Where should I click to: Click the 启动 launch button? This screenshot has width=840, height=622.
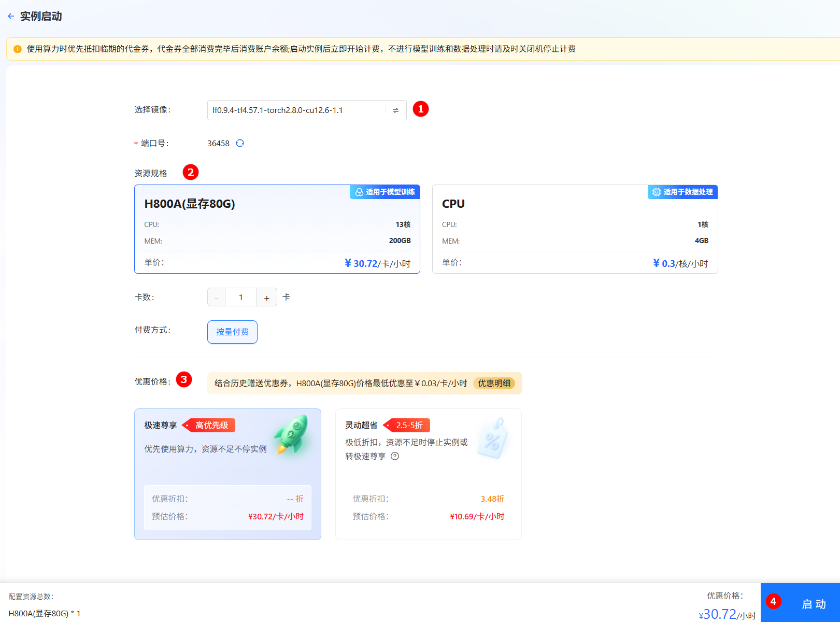[x=814, y=604]
